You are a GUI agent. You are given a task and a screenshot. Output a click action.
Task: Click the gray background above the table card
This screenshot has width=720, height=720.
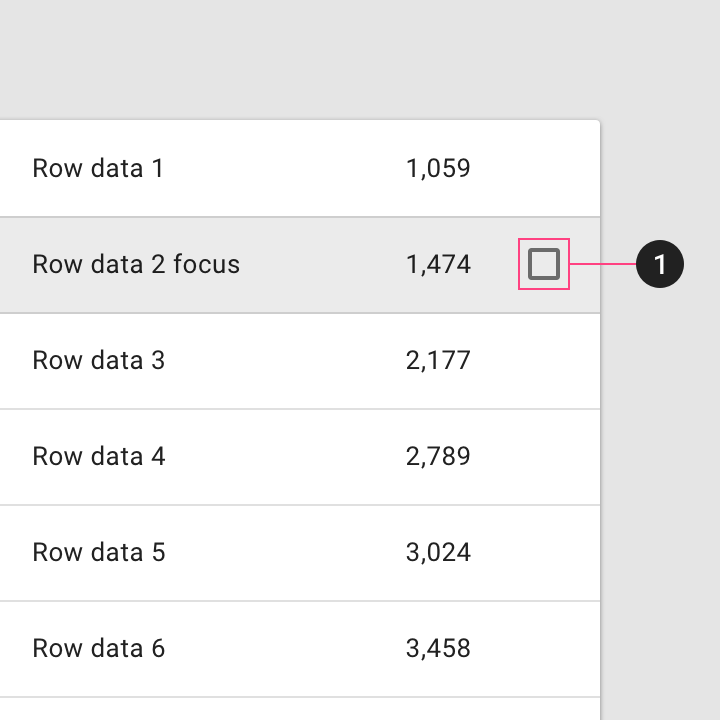tap(360, 60)
